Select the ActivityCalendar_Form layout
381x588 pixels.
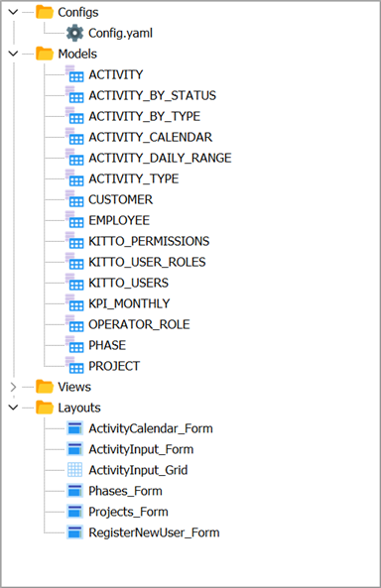(x=151, y=428)
